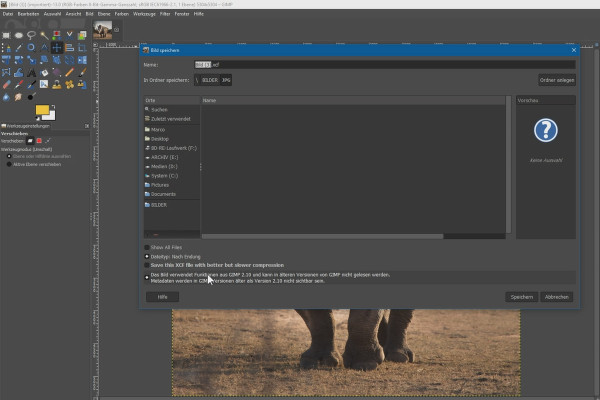This screenshot has width=600, height=400.
Task: Select the Crop tool
Action: (x=82, y=48)
